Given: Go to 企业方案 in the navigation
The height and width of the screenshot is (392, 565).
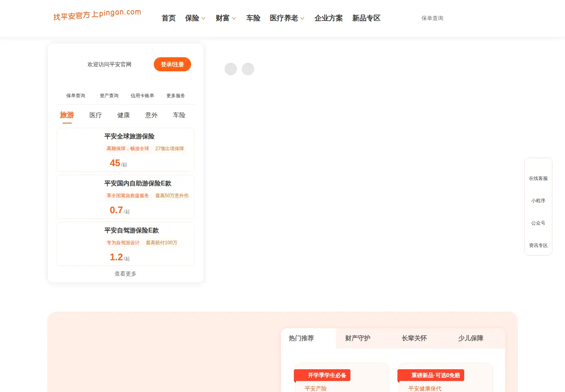Looking at the screenshot, I should 329,18.
